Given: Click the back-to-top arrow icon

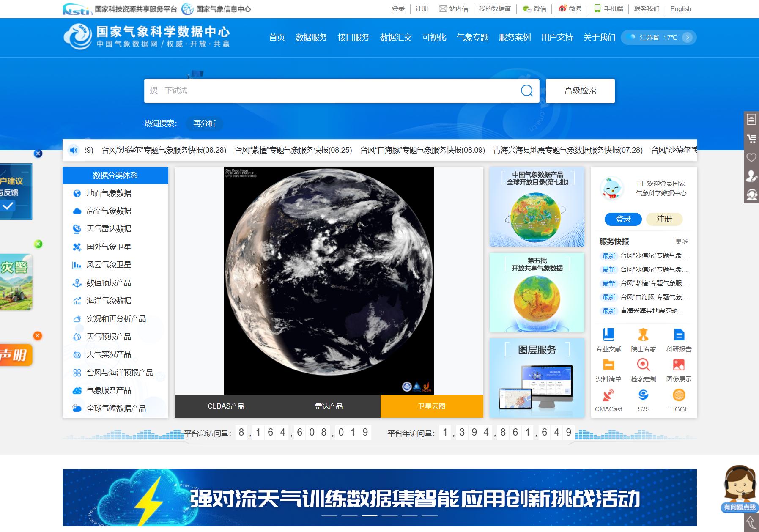Looking at the screenshot, I should 751,523.
